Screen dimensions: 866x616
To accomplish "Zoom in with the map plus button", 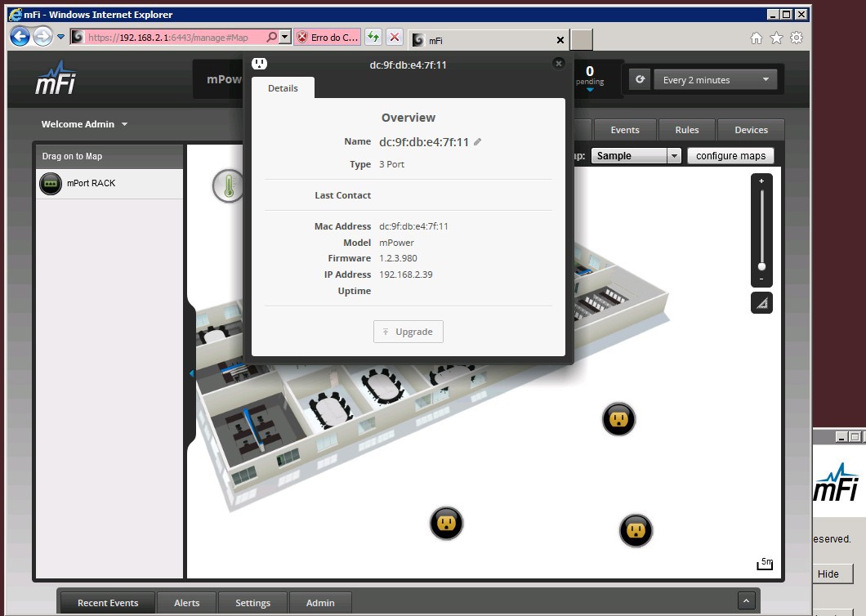I will (x=761, y=181).
